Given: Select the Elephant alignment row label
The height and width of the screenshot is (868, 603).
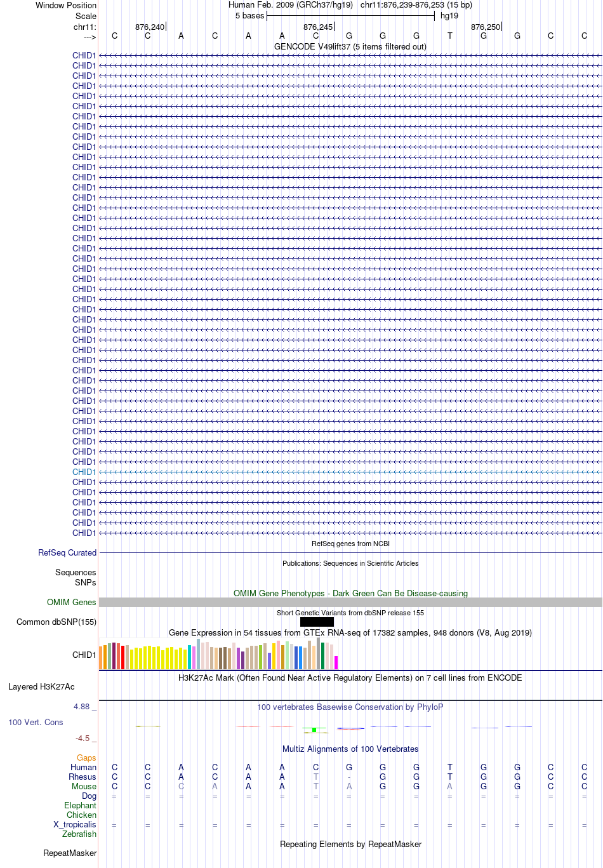Looking at the screenshot, I should [x=81, y=805].
